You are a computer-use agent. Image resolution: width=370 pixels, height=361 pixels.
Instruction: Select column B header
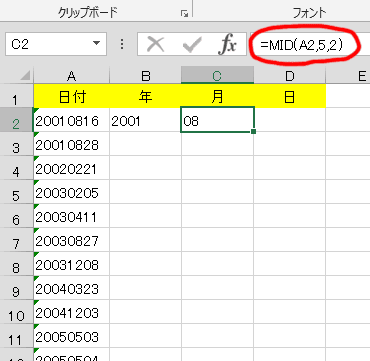click(145, 76)
